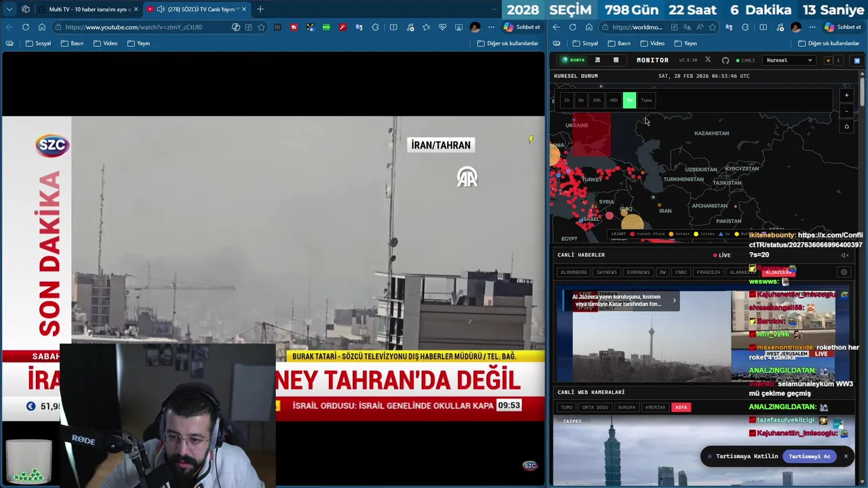This screenshot has width=868, height=488.
Task: Go to home page in left browser
Action: 42,27
